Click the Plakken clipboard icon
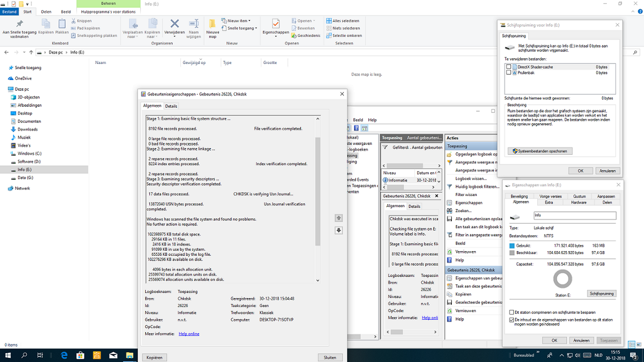The height and width of the screenshot is (362, 644). click(x=62, y=24)
